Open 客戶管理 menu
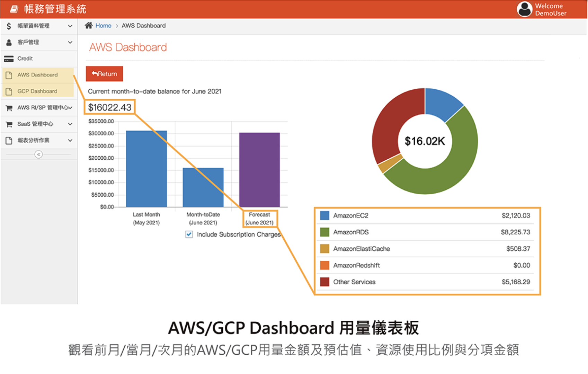The width and height of the screenshot is (588, 374). click(x=39, y=42)
